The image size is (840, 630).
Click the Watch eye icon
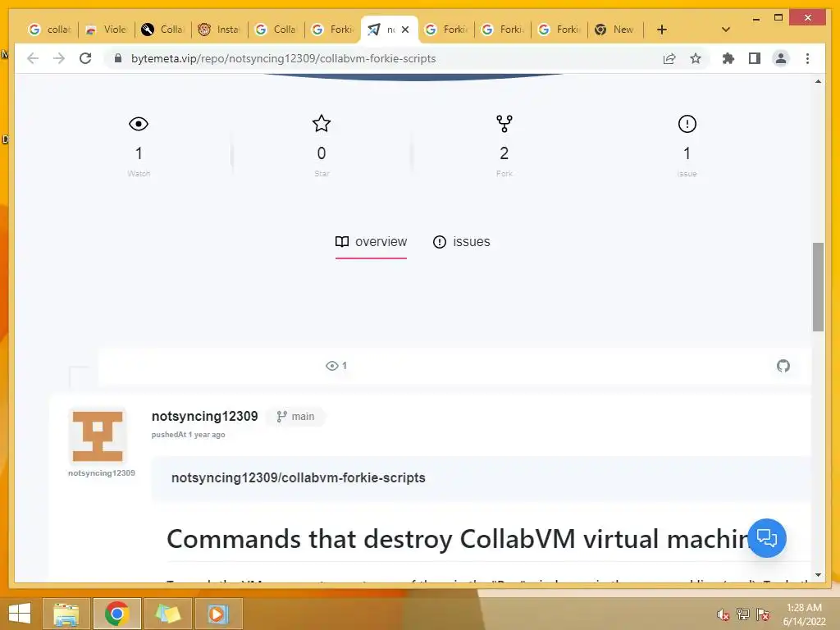point(139,124)
